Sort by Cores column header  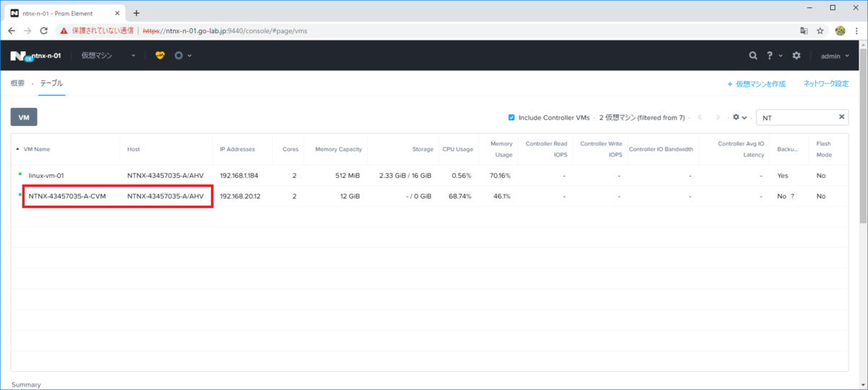(290, 149)
